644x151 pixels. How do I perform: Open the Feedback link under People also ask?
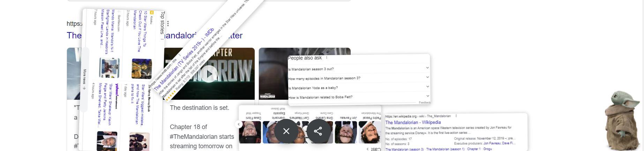425,103
